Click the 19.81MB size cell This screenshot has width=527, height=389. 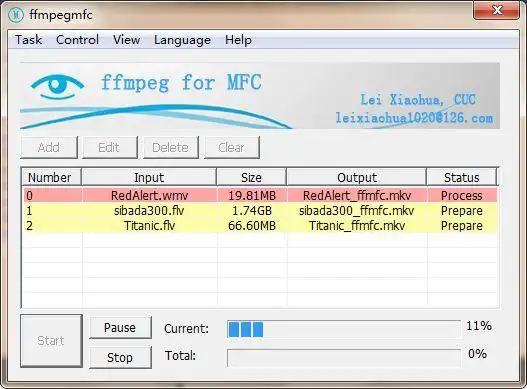(x=252, y=195)
